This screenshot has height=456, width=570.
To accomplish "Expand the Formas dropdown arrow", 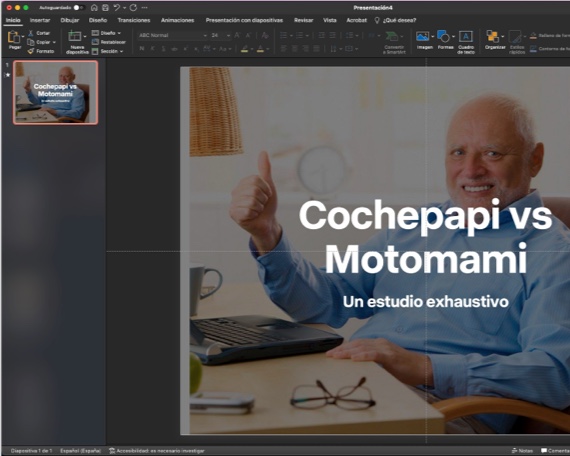I will [x=453, y=37].
